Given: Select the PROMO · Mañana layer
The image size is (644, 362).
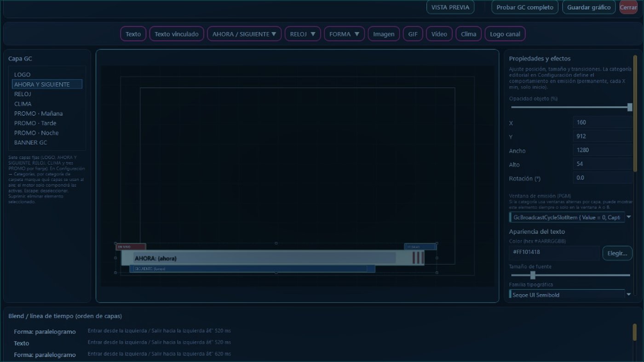Looking at the screenshot, I should click(x=47, y=113).
